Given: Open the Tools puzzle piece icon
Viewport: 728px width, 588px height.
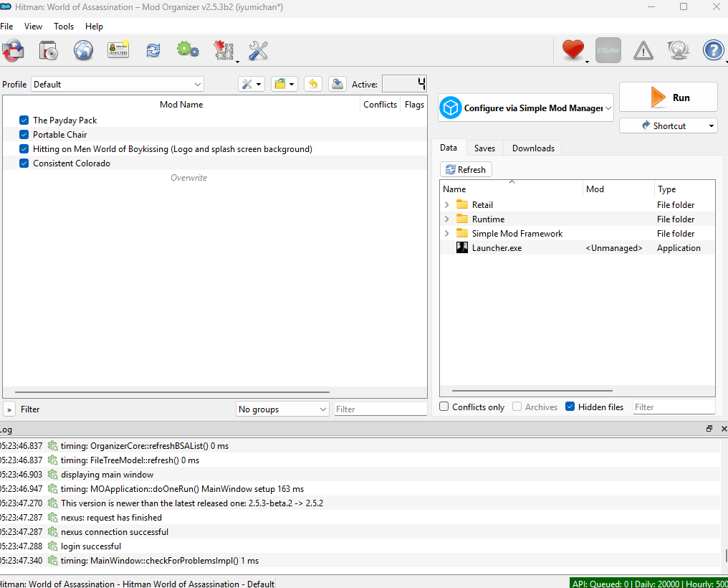Looking at the screenshot, I should [223, 50].
